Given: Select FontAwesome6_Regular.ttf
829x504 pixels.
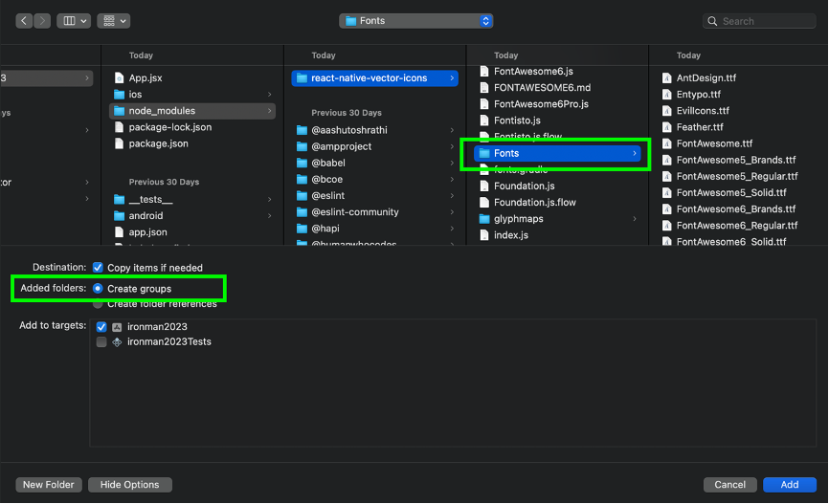Looking at the screenshot, I should (736, 225).
